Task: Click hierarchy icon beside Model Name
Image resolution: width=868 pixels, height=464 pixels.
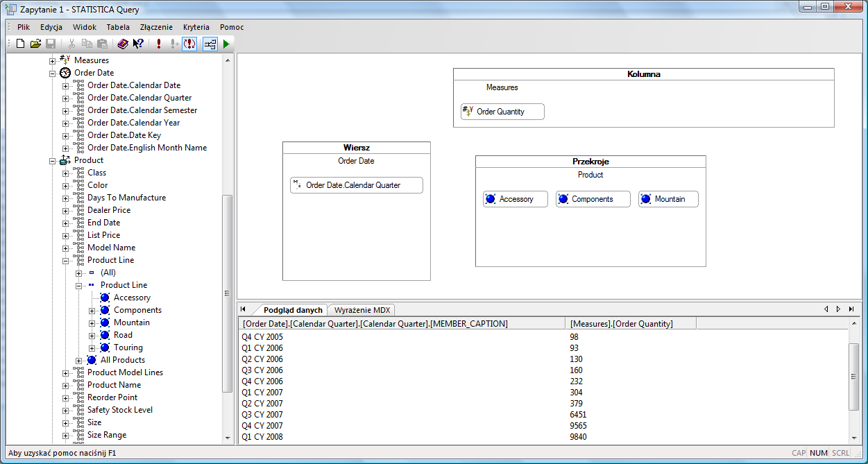Action: 78,248
